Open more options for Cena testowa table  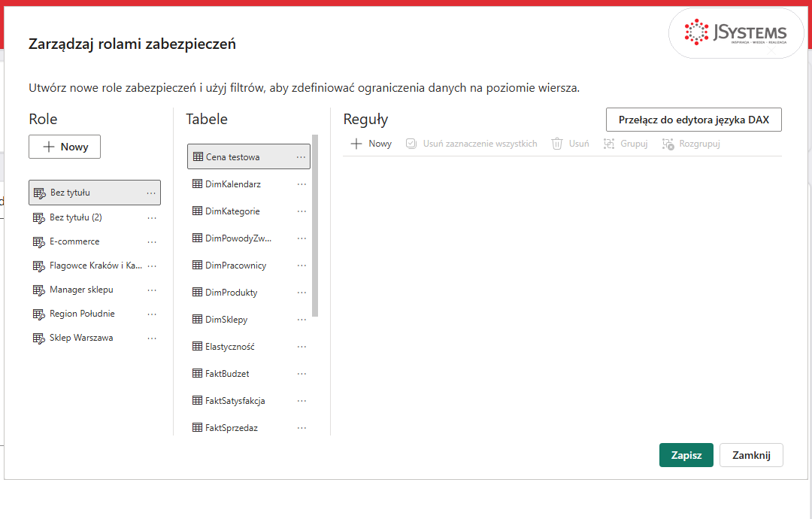point(301,157)
